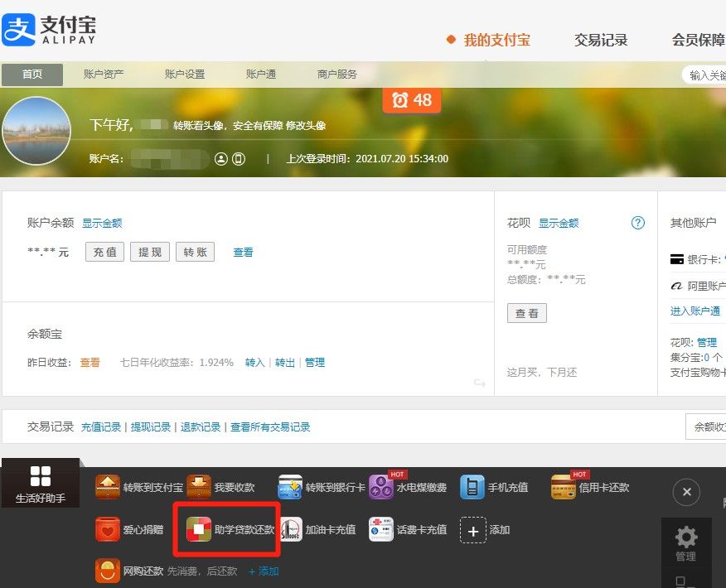
Task: Click 修改头像 link
Action: [306, 125]
